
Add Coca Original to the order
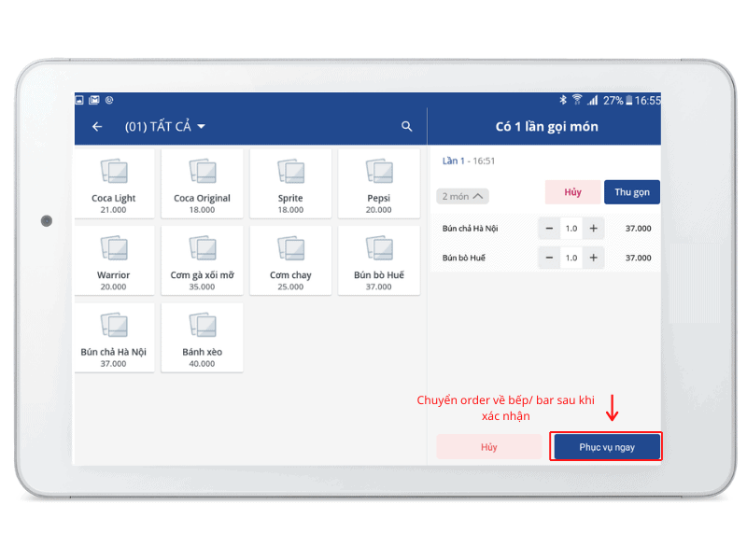pyautogui.click(x=202, y=183)
